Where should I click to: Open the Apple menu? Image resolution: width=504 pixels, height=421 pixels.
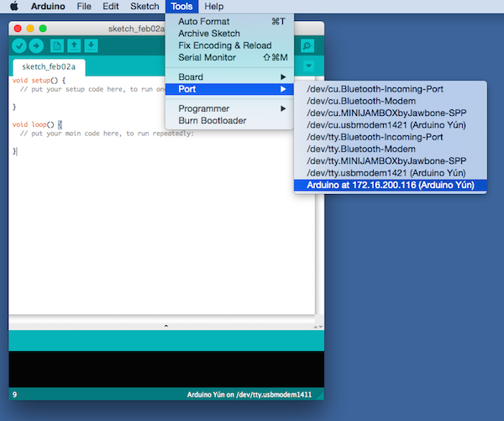14,7
